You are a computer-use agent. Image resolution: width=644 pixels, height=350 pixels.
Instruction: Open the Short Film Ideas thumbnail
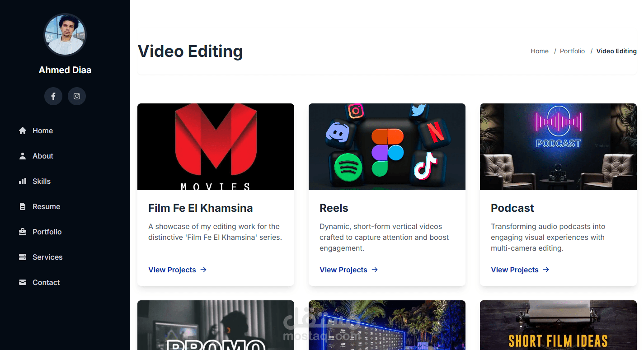(558, 325)
